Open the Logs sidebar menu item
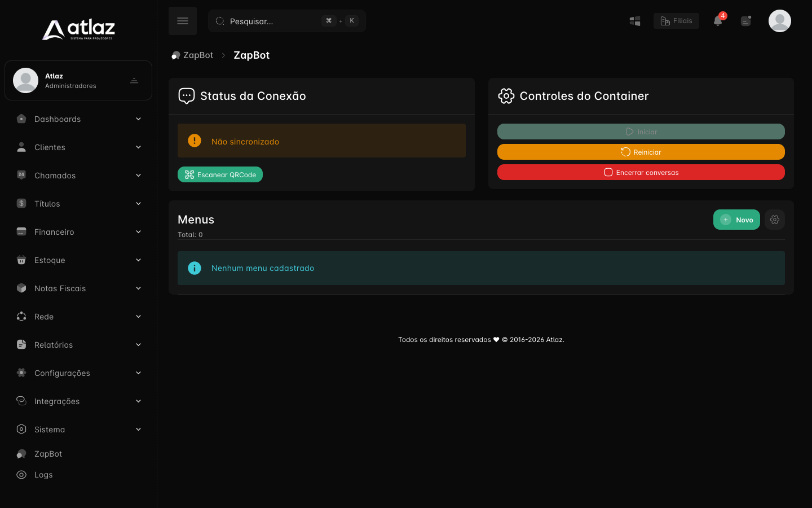Screen dimensions: 812x508 coord(78,475)
